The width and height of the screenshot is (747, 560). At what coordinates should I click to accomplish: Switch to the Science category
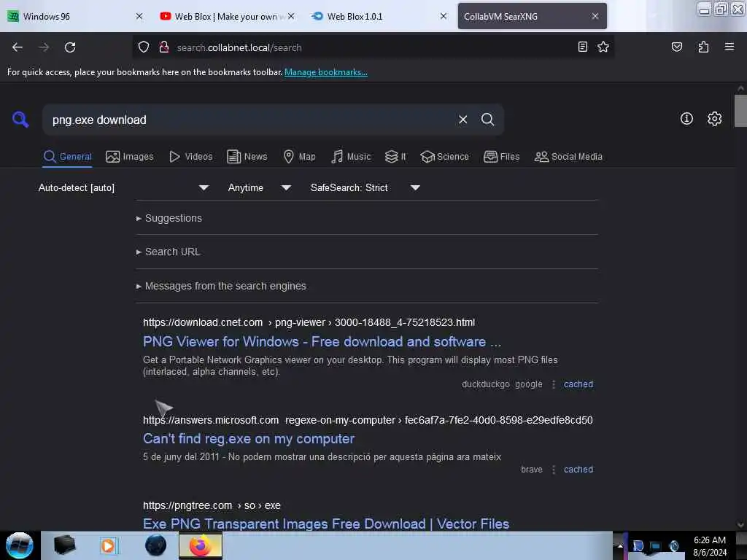pos(444,157)
